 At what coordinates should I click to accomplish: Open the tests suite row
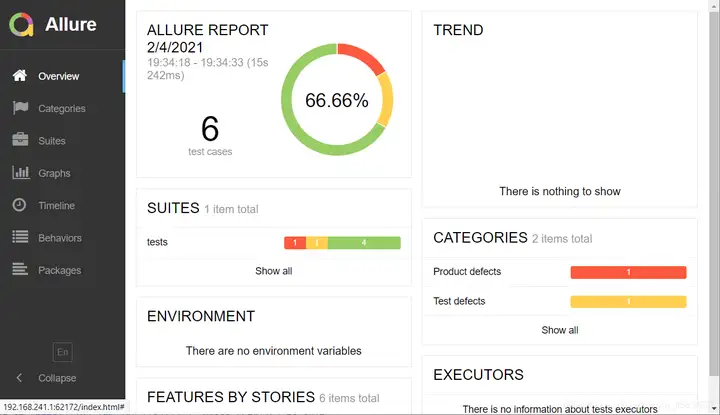[x=274, y=242]
